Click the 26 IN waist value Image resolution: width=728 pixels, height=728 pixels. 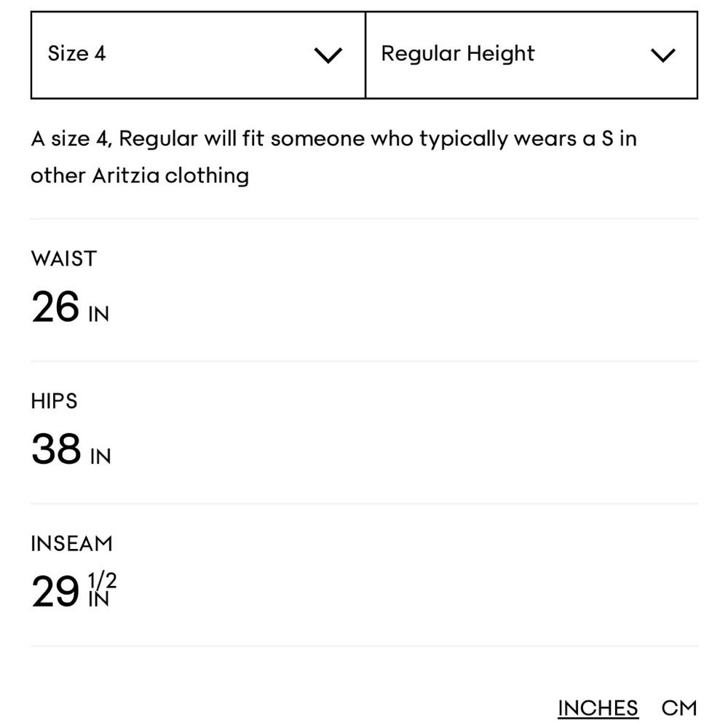pyautogui.click(x=70, y=307)
